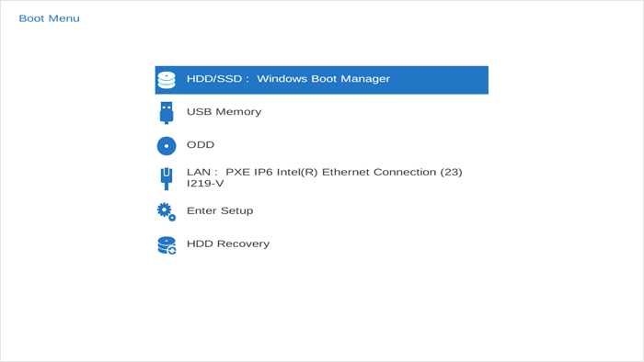This screenshot has width=644, height=362.
Task: Select the ODD boot entry label
Action: point(201,145)
